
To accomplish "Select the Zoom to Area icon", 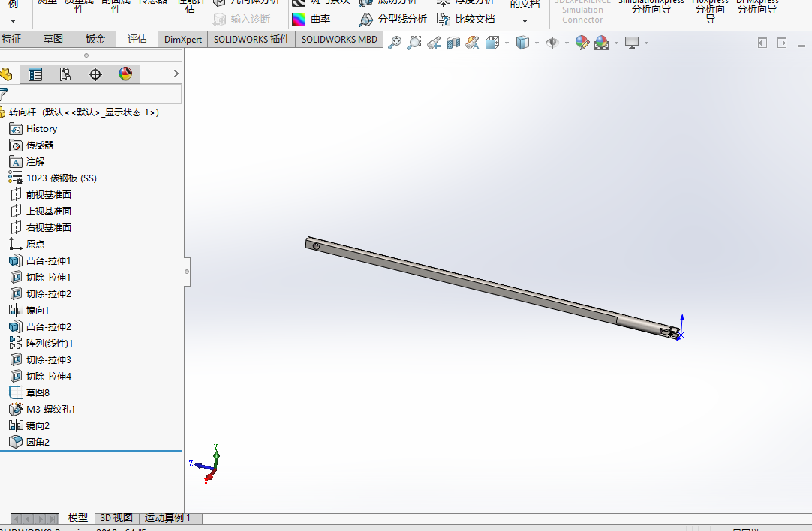I will [414, 43].
